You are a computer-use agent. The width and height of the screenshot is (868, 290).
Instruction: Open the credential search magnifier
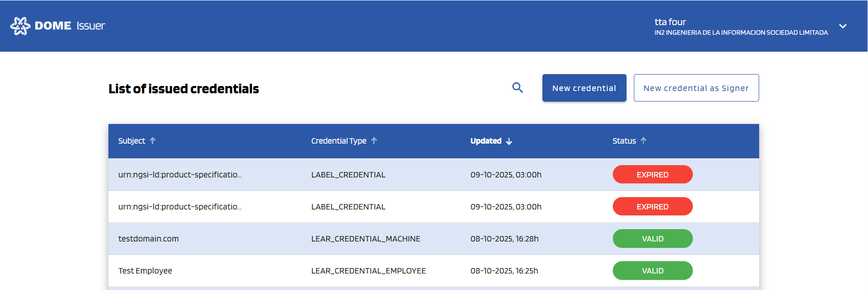tap(517, 87)
